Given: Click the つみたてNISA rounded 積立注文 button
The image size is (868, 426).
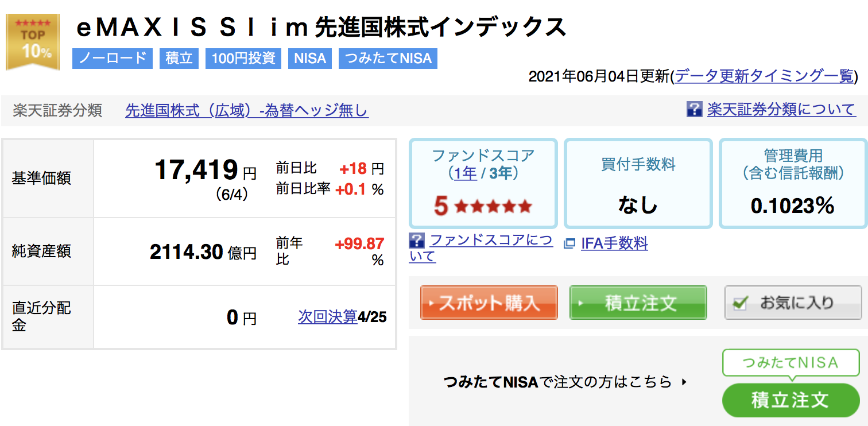Looking at the screenshot, I should 791,400.
